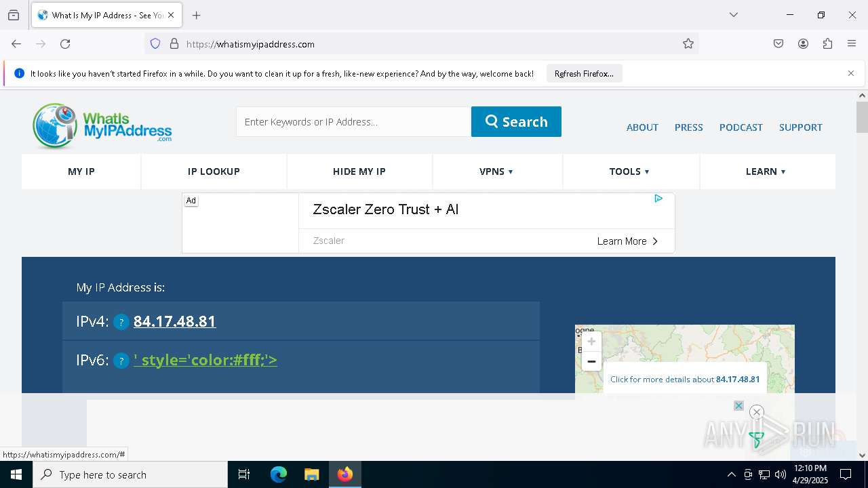Open Firefox recent browsing list icon
The width and height of the screenshot is (868, 488).
pos(14,15)
